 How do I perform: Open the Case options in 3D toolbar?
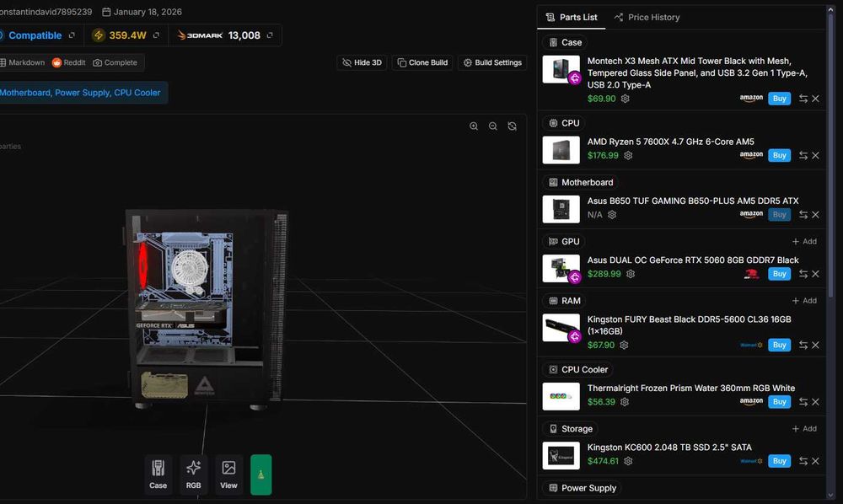point(158,475)
